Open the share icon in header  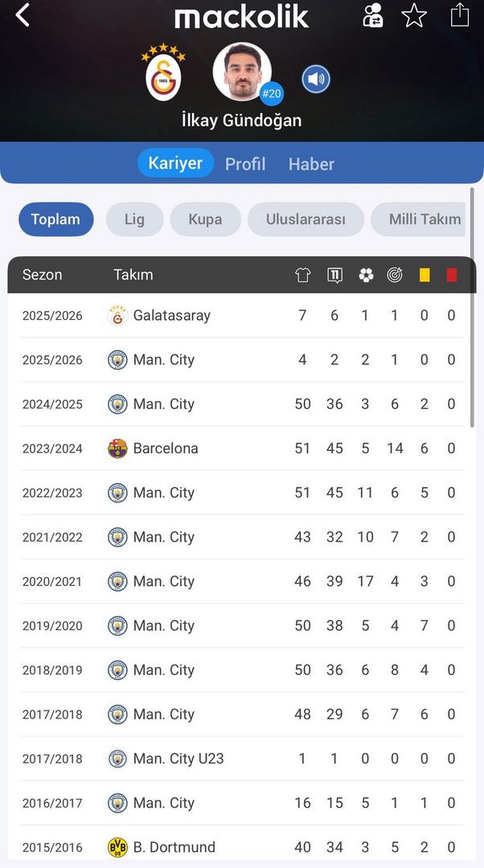click(459, 15)
